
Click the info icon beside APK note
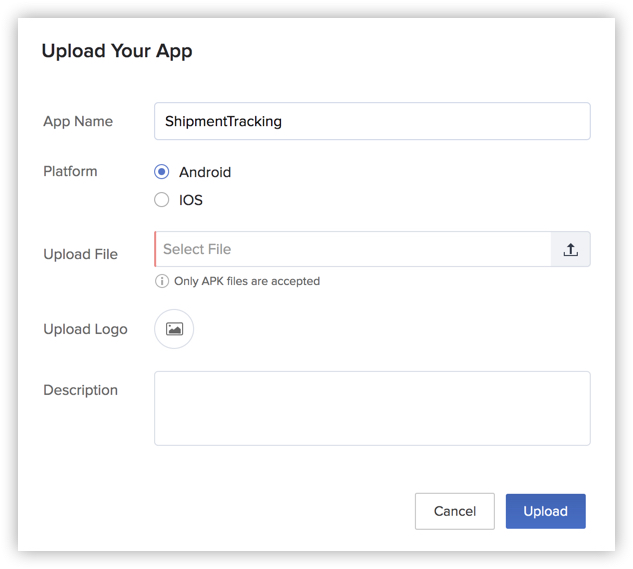coord(162,281)
